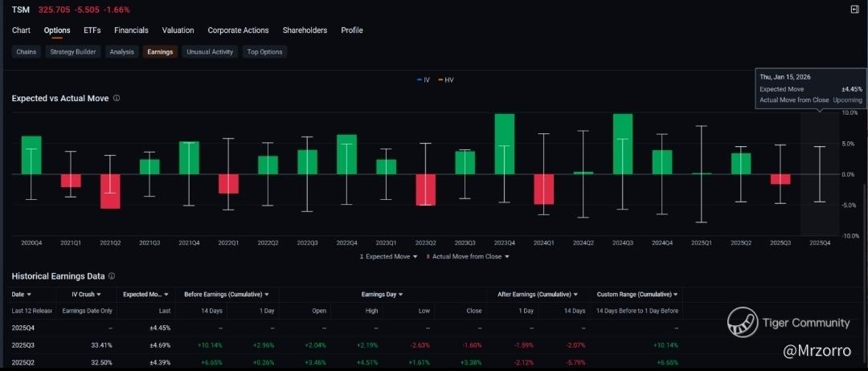Click the 2023Q2 red actual move bar
Image resolution: width=868 pixels, height=371 pixels.
coord(426,190)
